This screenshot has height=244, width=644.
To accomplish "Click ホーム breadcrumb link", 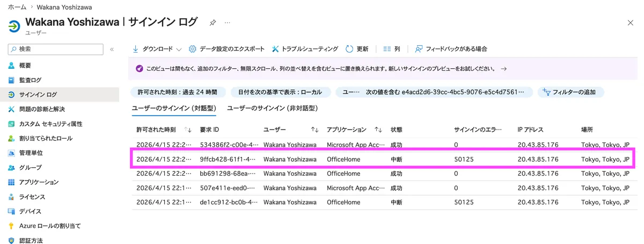I will click(17, 7).
